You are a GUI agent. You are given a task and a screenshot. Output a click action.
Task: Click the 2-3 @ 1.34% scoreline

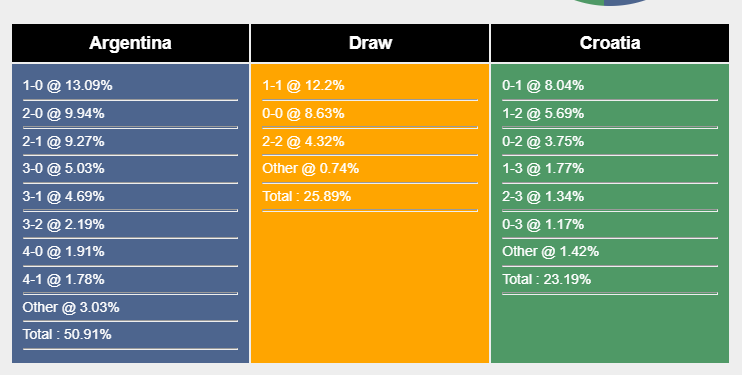(x=610, y=196)
